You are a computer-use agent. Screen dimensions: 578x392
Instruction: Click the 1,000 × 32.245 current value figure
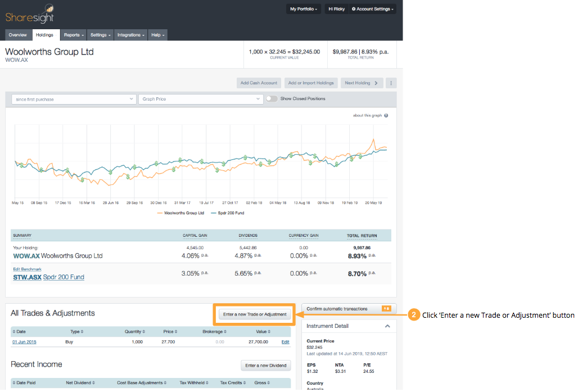284,52
